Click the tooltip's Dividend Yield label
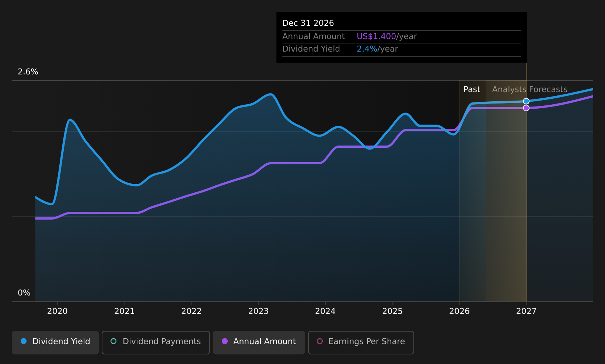Viewport: 605px width, 364px height. 311,49
